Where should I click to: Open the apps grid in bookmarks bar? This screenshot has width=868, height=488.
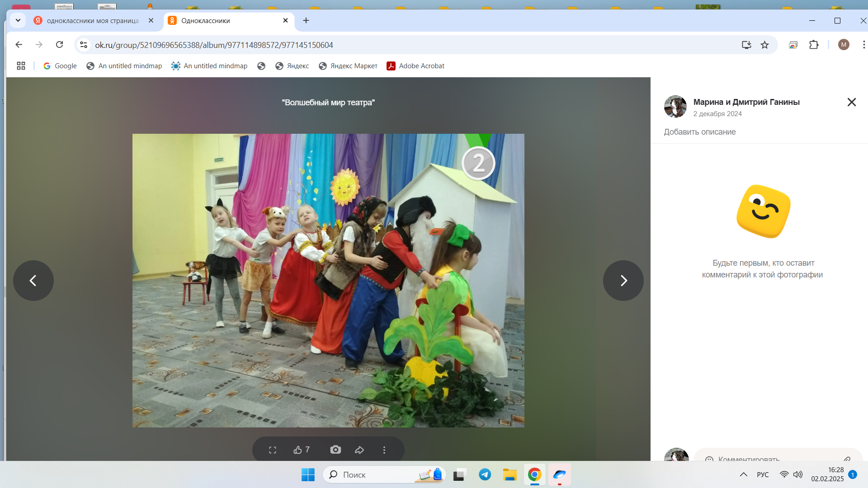pos(21,66)
